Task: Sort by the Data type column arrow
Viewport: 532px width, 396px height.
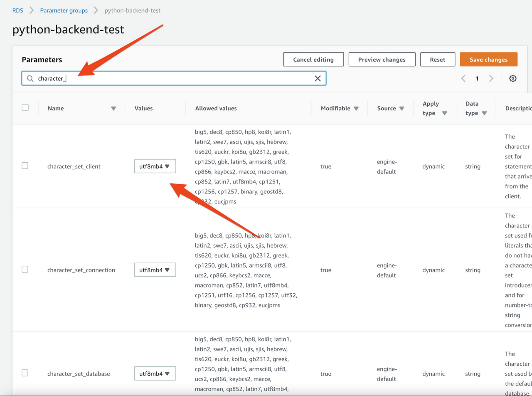Action: pos(484,114)
